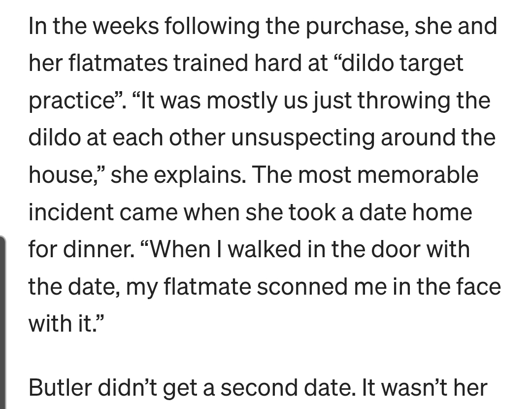Screen dimensions: 532x409
Task: Click the word "house" starting the fifth line
Action: pyautogui.click(x=63, y=175)
